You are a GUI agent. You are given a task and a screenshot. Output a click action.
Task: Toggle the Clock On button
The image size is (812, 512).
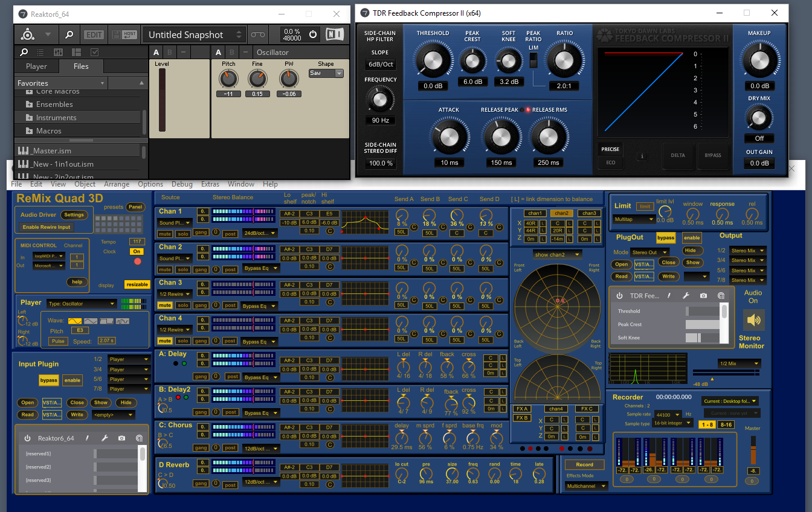(137, 252)
